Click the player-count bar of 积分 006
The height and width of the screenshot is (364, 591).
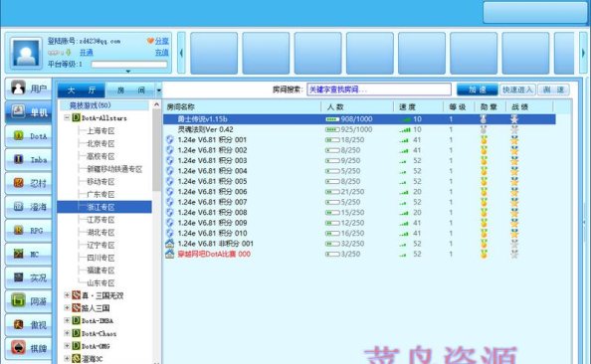332,192
